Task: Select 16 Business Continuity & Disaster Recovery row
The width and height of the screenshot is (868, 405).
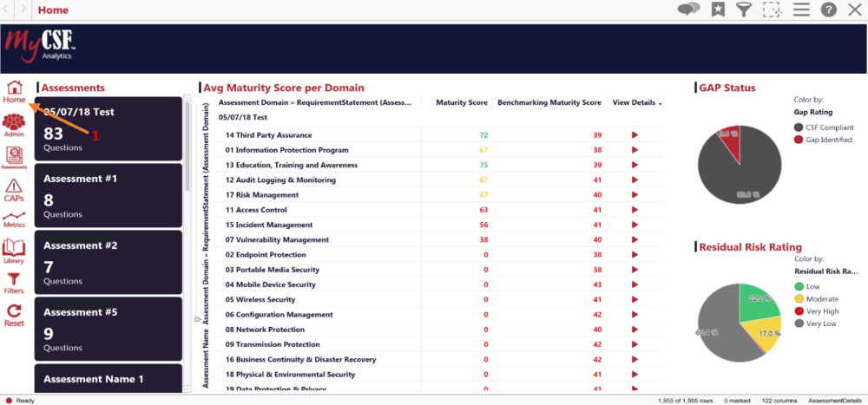Action: [440, 359]
